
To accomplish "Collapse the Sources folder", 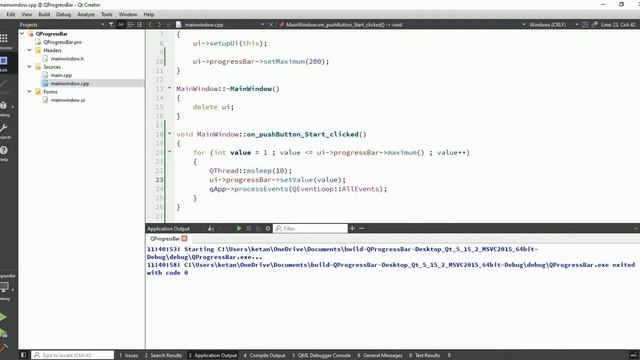I will tap(29, 67).
